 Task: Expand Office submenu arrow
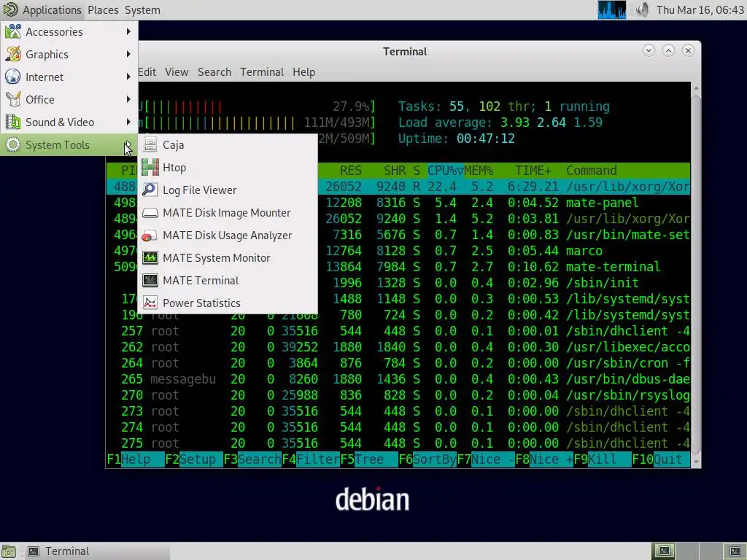pos(128,99)
